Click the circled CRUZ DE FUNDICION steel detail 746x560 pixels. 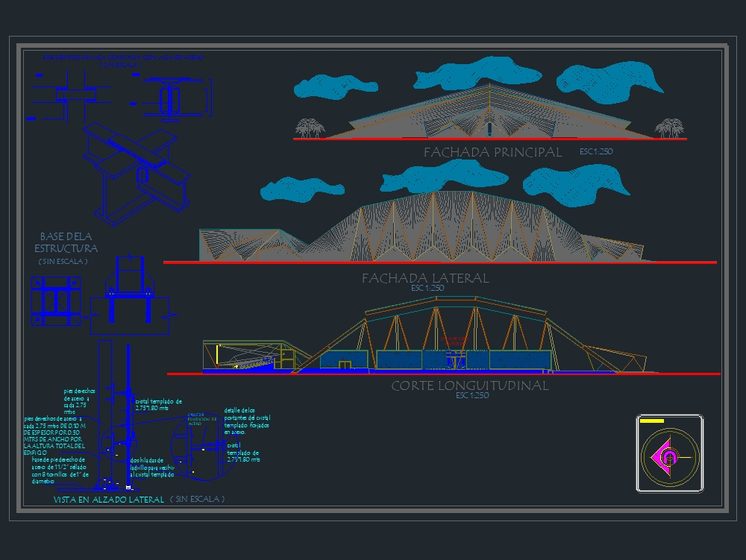198,447
